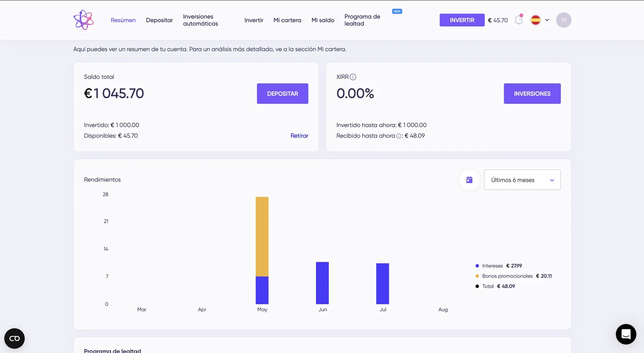Open the chat support widget

pos(626,334)
